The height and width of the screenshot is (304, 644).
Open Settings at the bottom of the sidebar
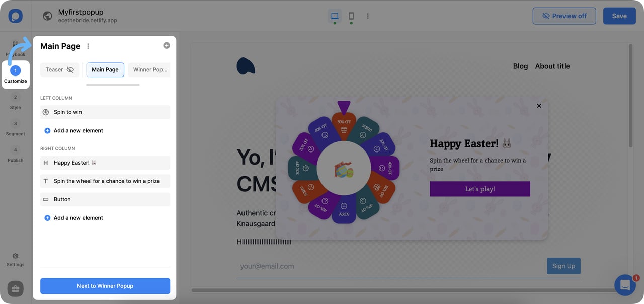coord(15,259)
